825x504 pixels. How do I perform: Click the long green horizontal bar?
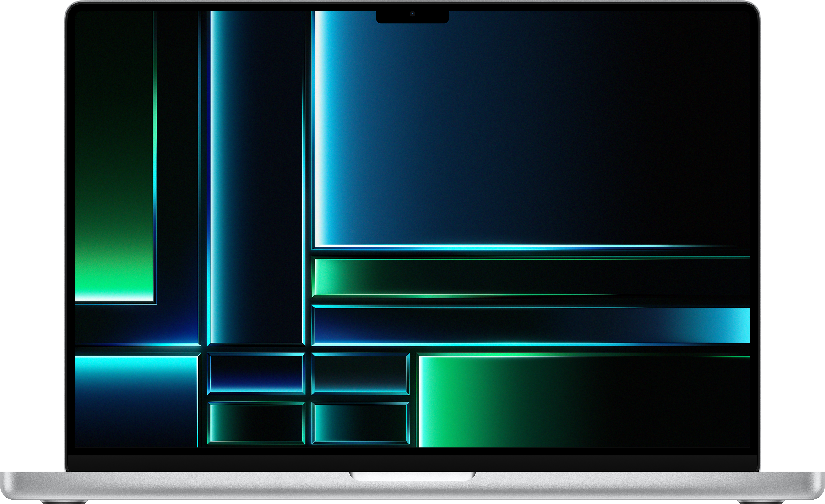pos(531,277)
